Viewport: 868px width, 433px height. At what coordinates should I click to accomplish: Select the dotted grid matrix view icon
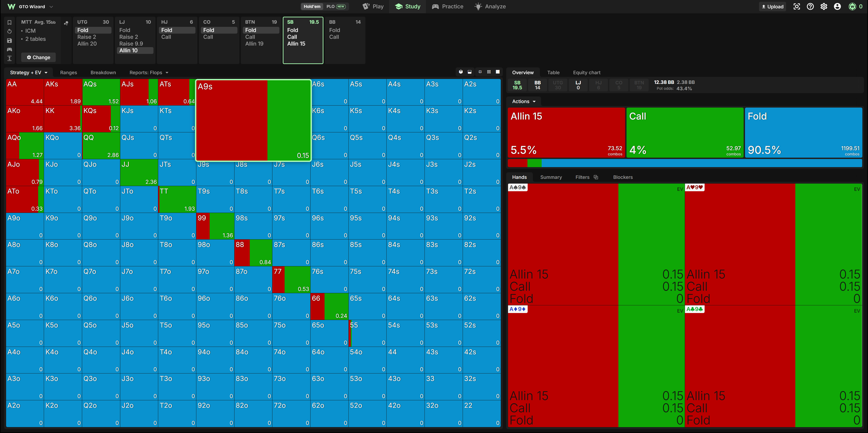click(489, 72)
